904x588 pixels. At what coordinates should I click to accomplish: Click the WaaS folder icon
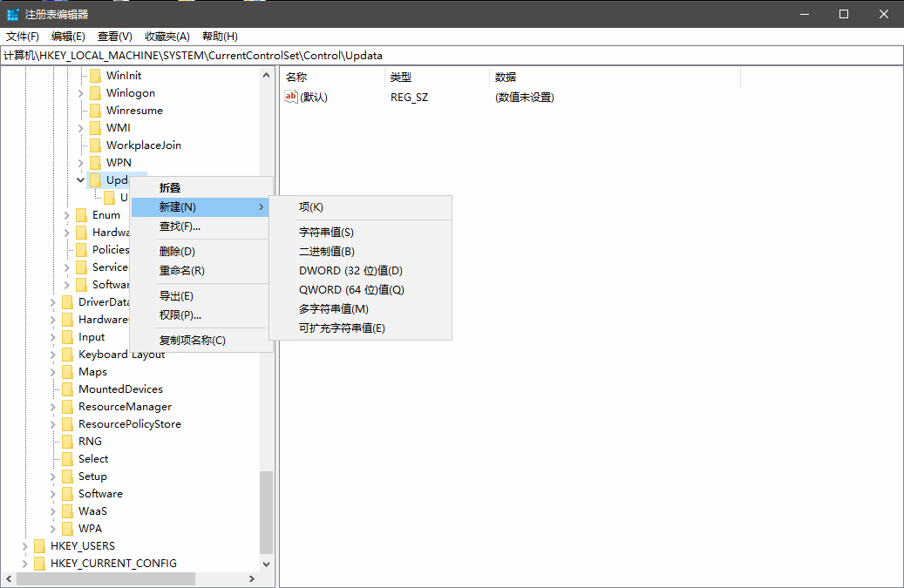(x=68, y=510)
